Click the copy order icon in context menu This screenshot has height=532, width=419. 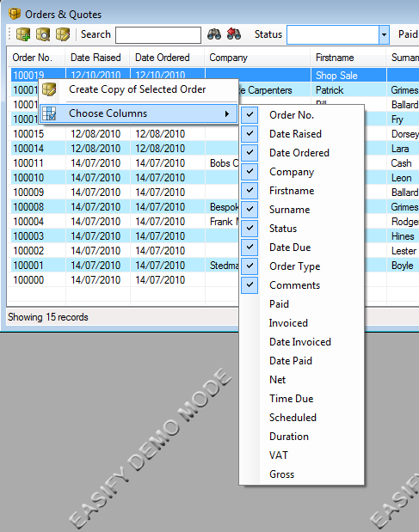[49, 89]
